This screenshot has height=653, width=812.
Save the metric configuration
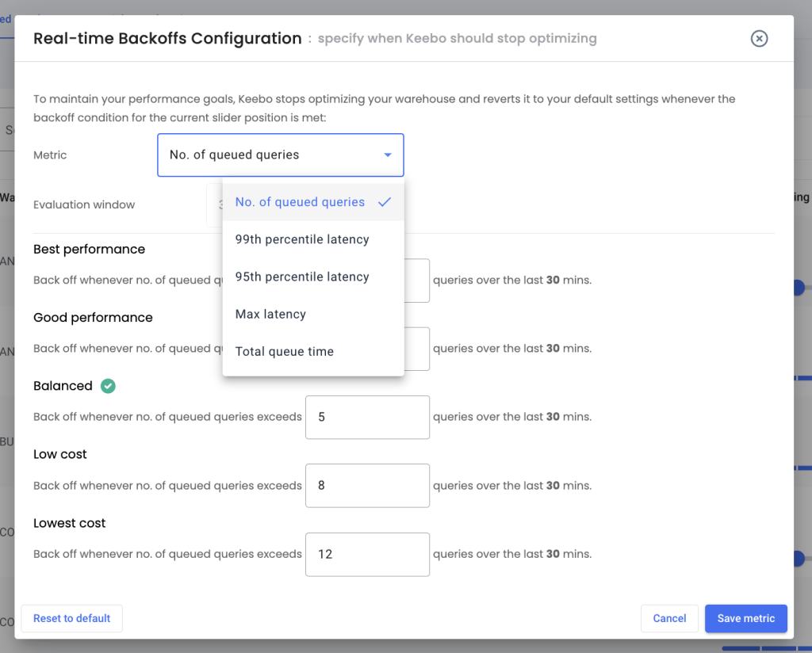point(745,618)
